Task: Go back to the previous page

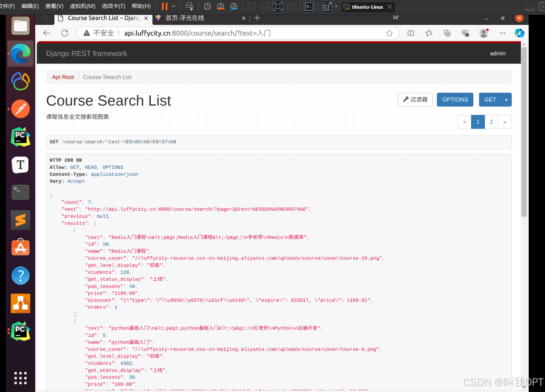Action: tap(46, 33)
